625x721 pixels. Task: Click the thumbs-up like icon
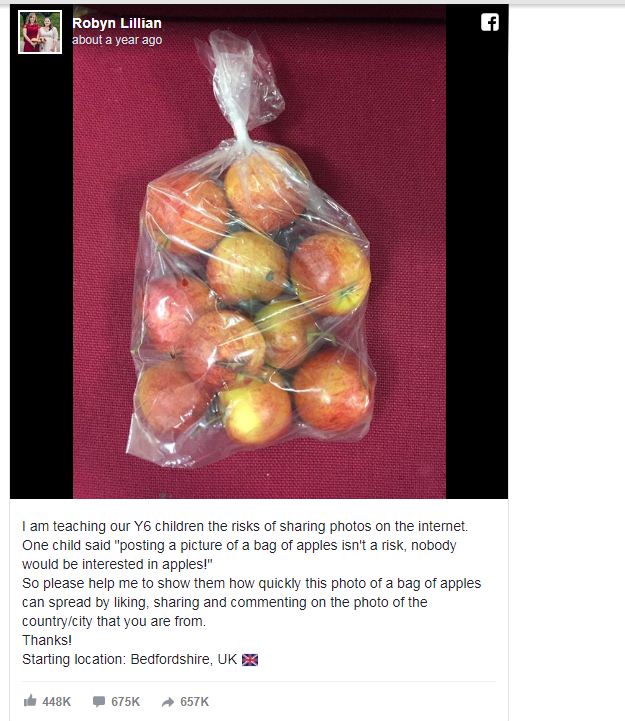point(30,701)
